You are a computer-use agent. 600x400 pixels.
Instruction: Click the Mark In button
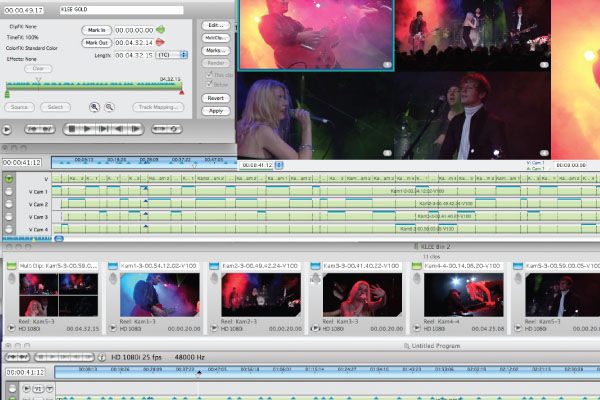(x=96, y=30)
